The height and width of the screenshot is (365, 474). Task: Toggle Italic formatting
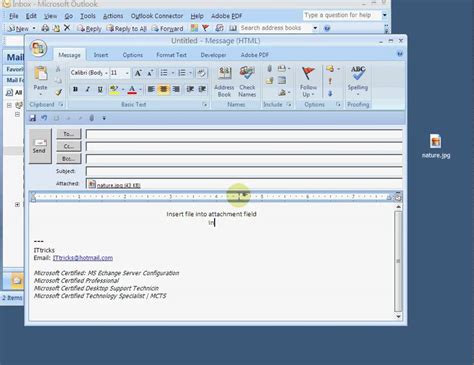88,89
